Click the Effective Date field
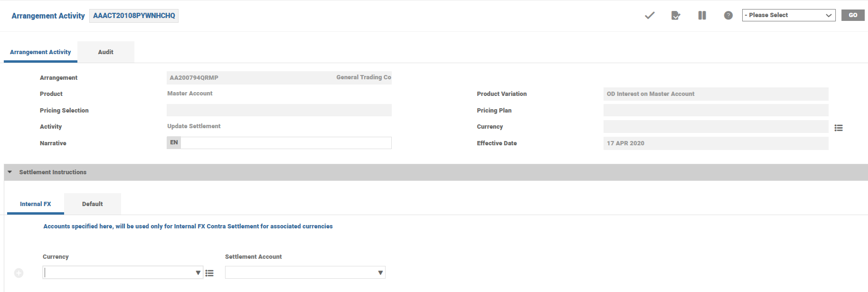The image size is (868, 292). pyautogui.click(x=715, y=143)
